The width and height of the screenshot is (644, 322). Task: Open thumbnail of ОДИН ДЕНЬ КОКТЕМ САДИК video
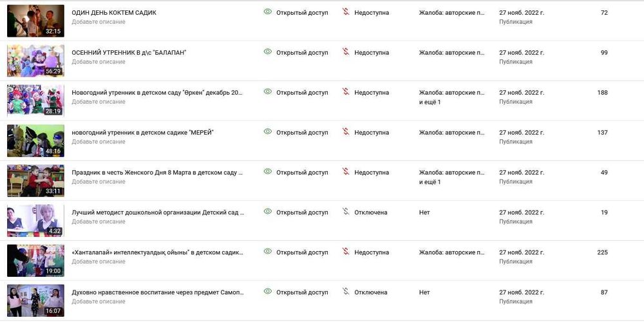click(35, 21)
